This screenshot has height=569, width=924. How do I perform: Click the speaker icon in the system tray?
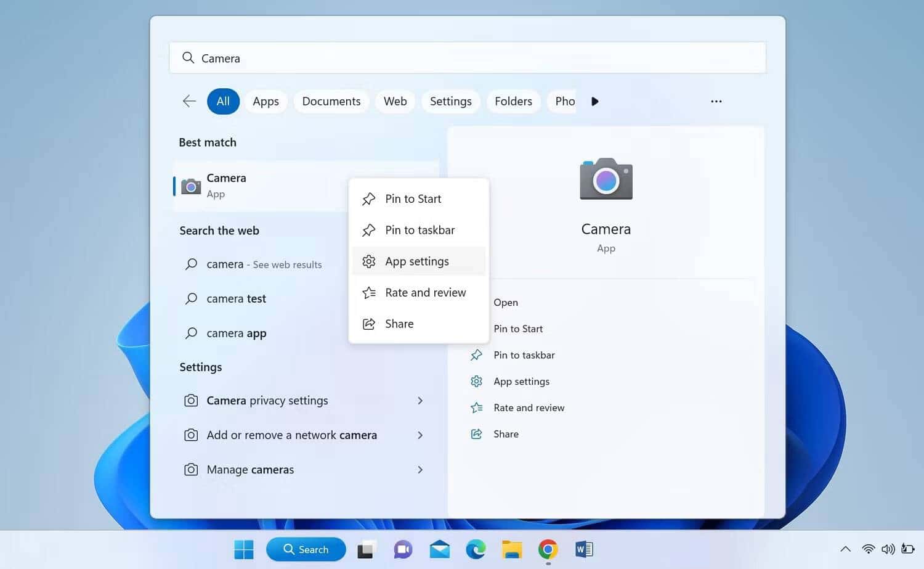[888, 549]
